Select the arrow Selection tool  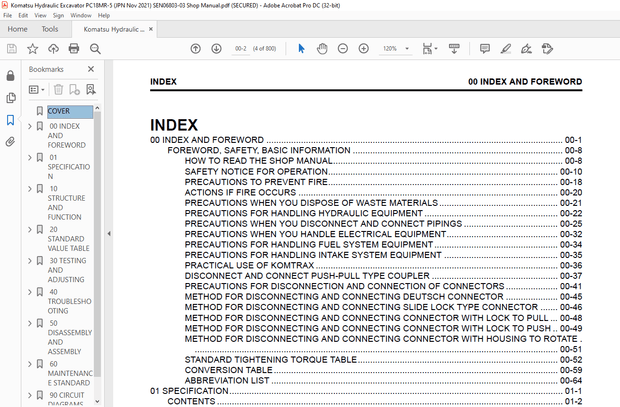(x=301, y=49)
